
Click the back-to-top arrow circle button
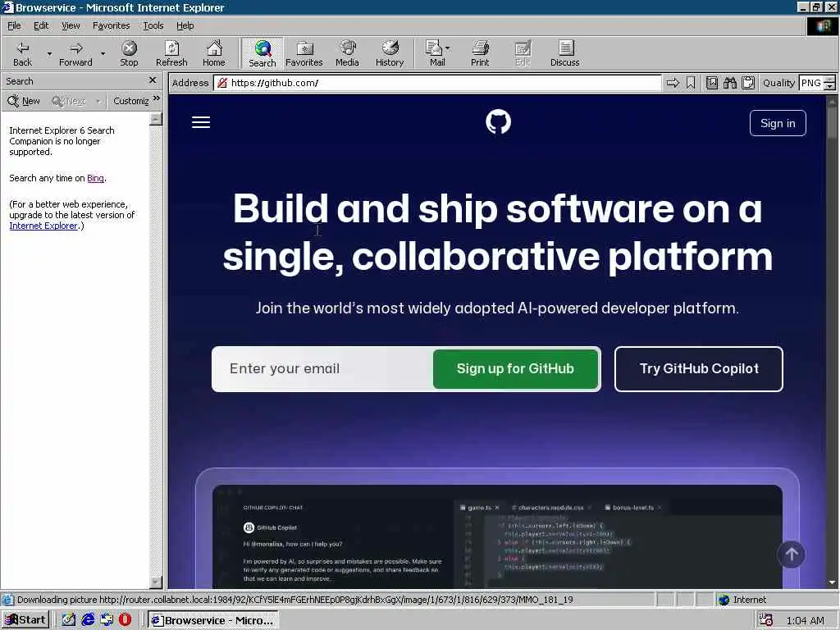click(792, 555)
